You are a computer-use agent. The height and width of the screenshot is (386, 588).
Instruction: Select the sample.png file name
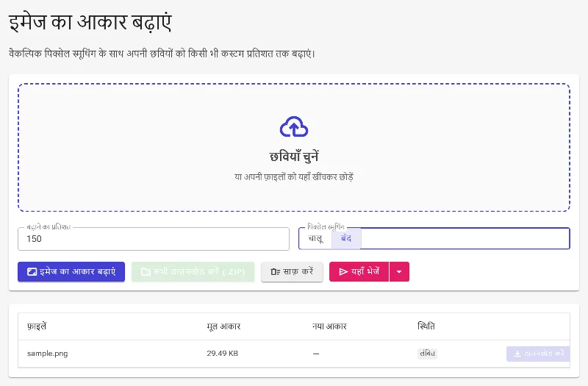click(x=47, y=354)
